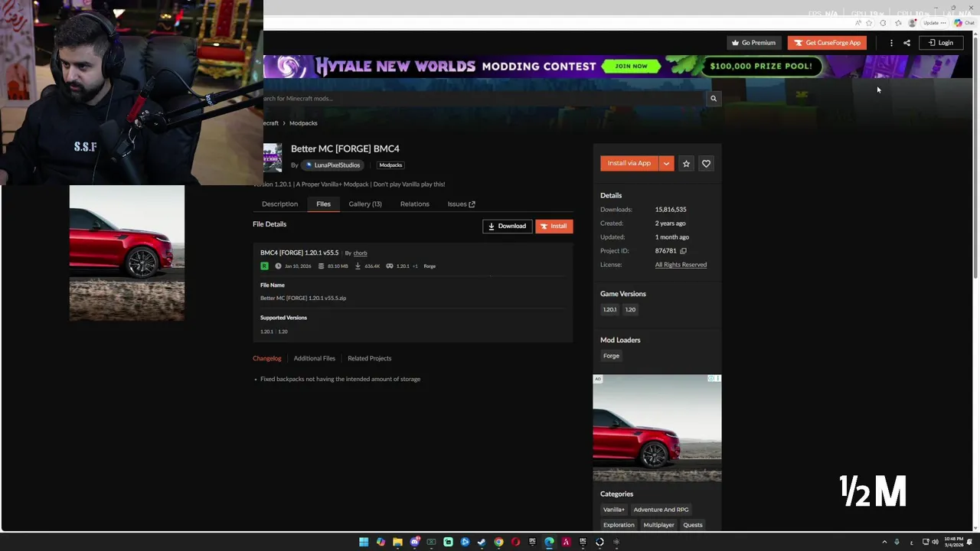Click the Modpacks tag beside author
This screenshot has width=980, height=551.
point(390,165)
